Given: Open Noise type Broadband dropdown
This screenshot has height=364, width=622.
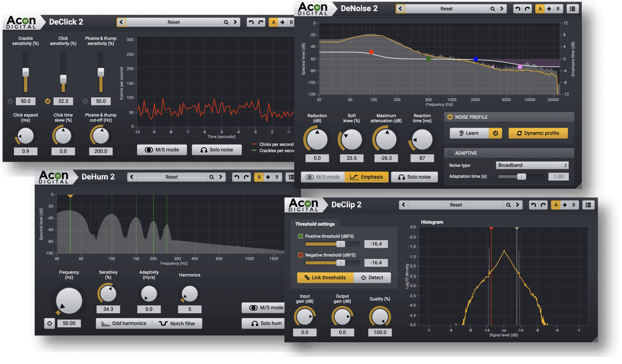Looking at the screenshot, I should point(532,165).
